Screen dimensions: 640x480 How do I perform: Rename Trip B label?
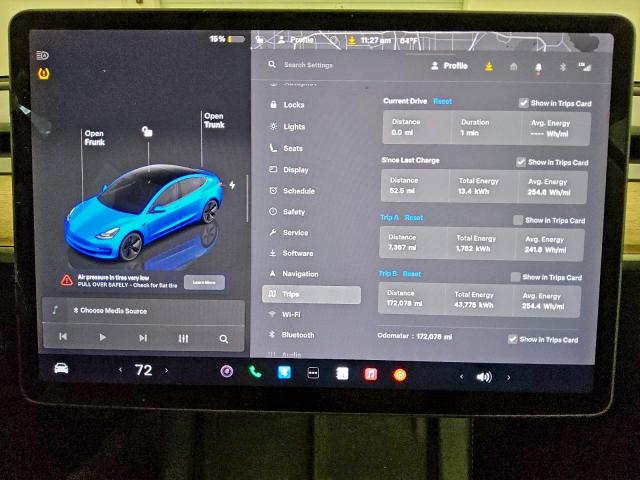pos(388,273)
